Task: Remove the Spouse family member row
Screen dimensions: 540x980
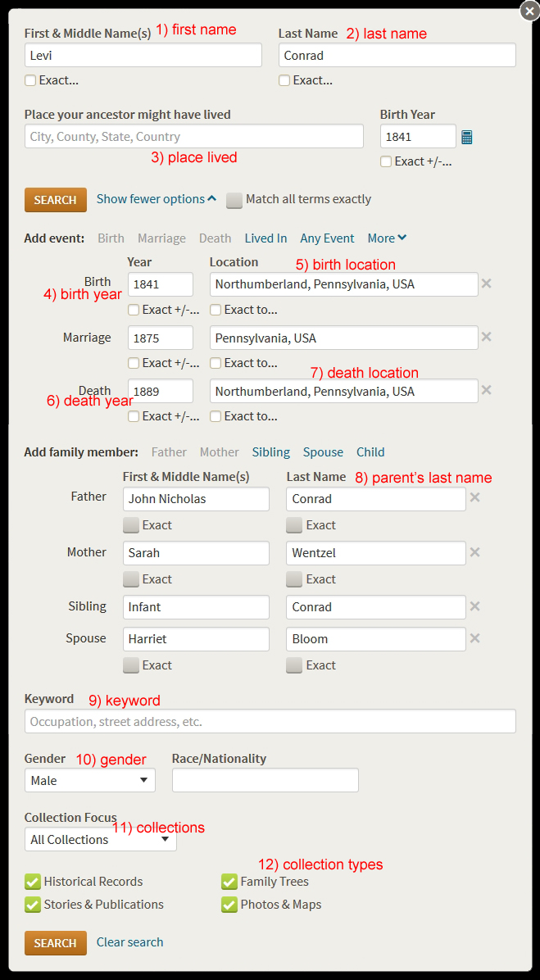Action: tap(475, 638)
